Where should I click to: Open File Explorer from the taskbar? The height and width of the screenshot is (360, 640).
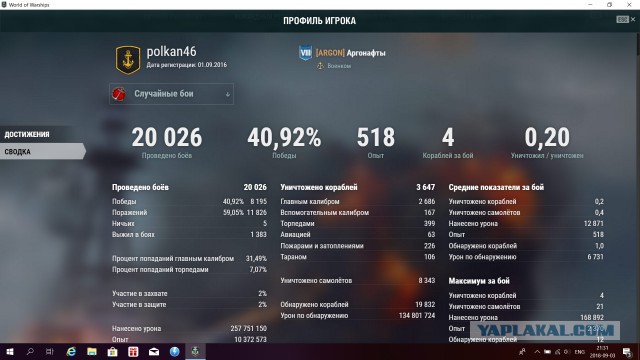92,351
